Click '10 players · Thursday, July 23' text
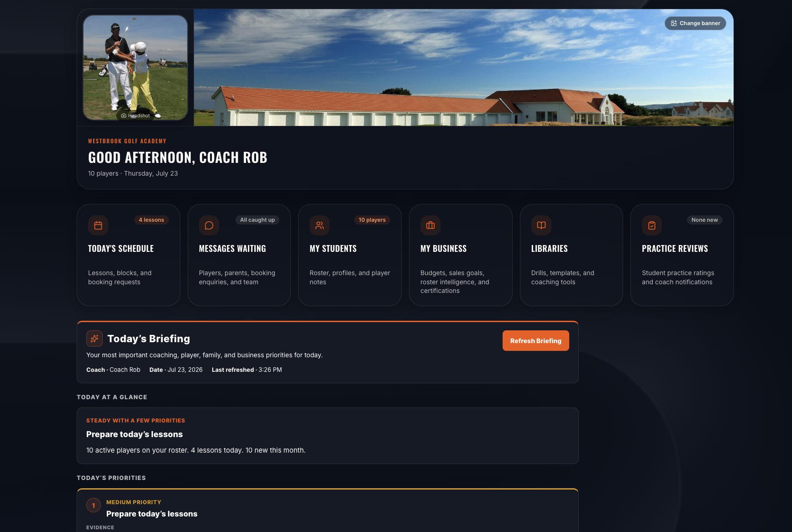 133,173
